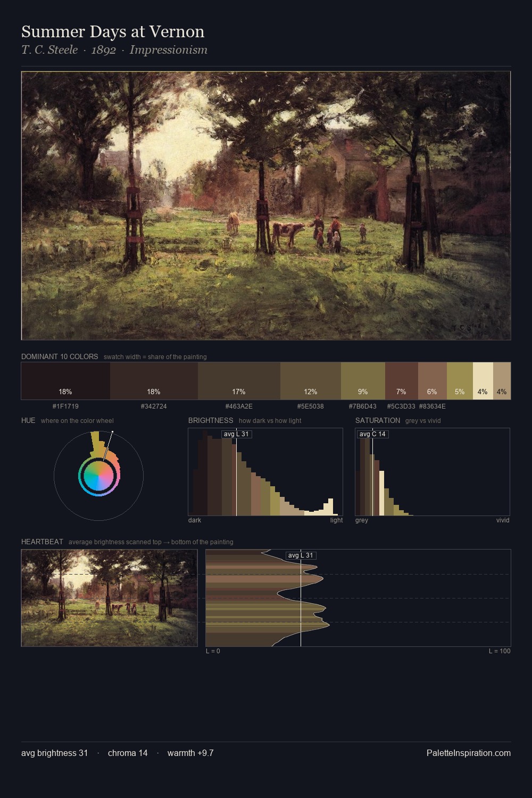Image resolution: width=532 pixels, height=798 pixels.
Task: Click the 'BRIGHTNESS' section heading
Action: coord(211,420)
